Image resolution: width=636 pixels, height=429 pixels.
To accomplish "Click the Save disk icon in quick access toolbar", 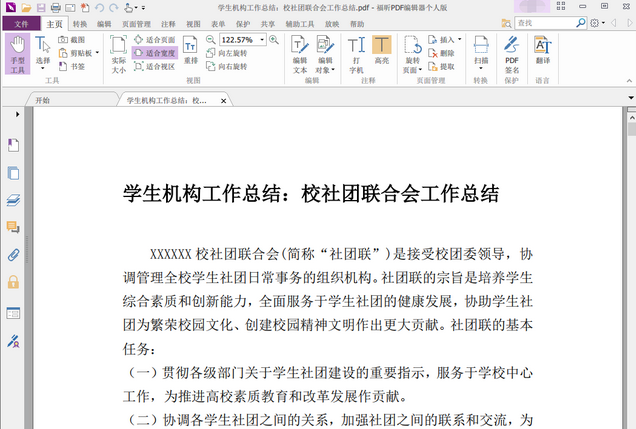I will click(41, 7).
